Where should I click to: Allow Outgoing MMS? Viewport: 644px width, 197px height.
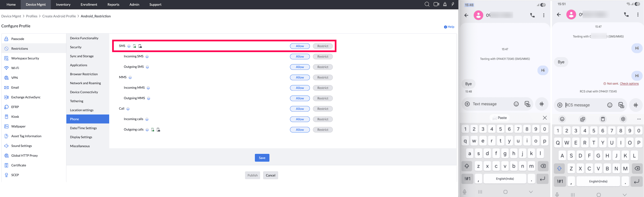point(300,98)
